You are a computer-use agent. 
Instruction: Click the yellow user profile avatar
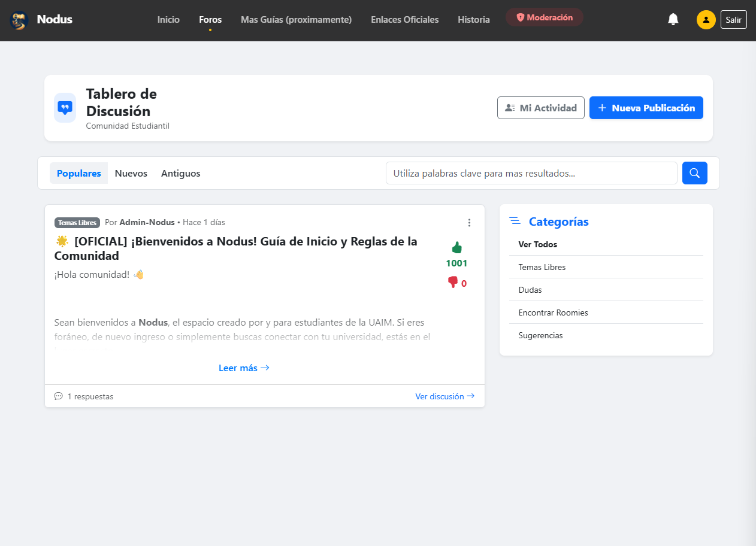(706, 20)
